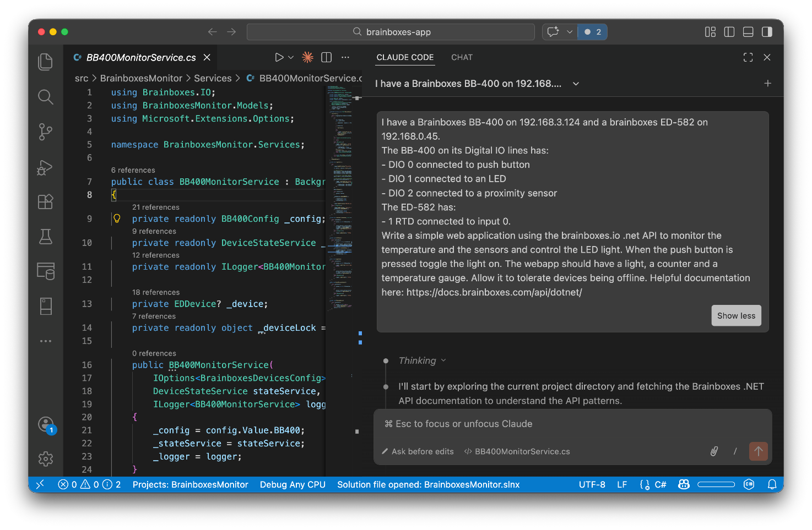Open the Testing view

45,237
